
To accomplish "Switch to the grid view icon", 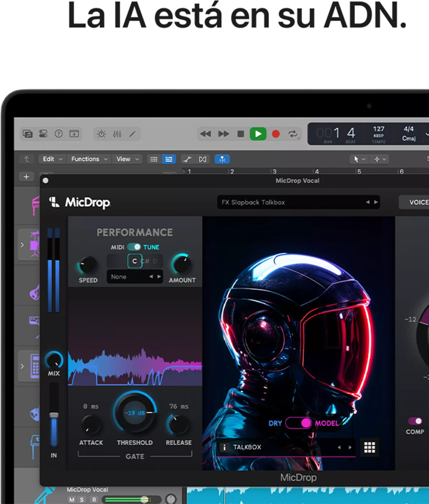I will (x=154, y=159).
